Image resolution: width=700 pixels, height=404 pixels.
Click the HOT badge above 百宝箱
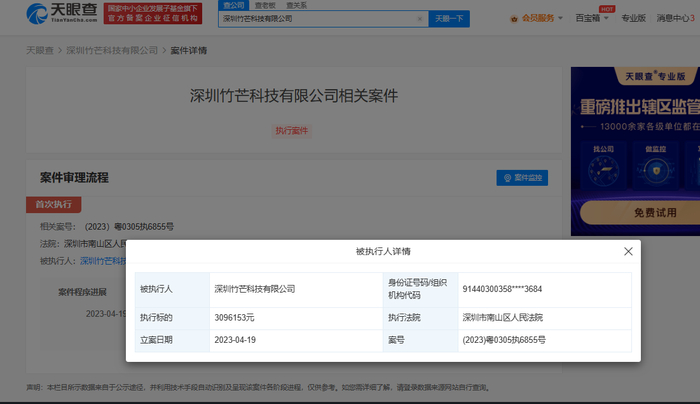607,9
